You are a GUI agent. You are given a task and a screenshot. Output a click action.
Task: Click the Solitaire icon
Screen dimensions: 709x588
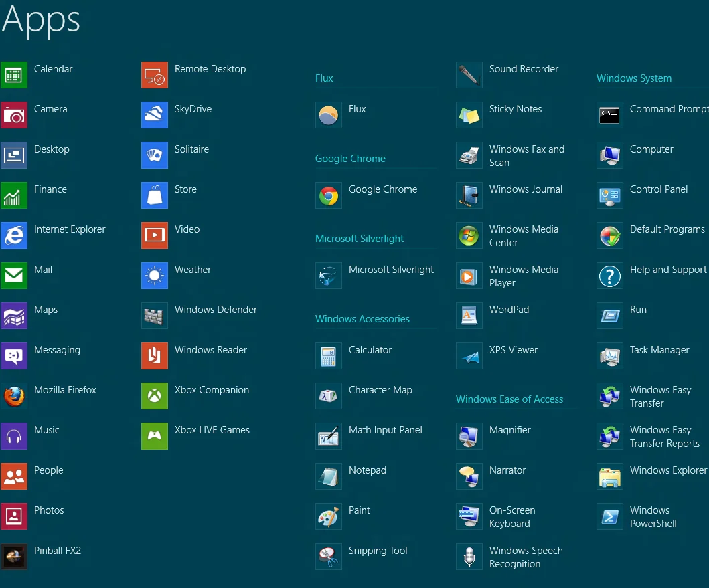tap(154, 155)
